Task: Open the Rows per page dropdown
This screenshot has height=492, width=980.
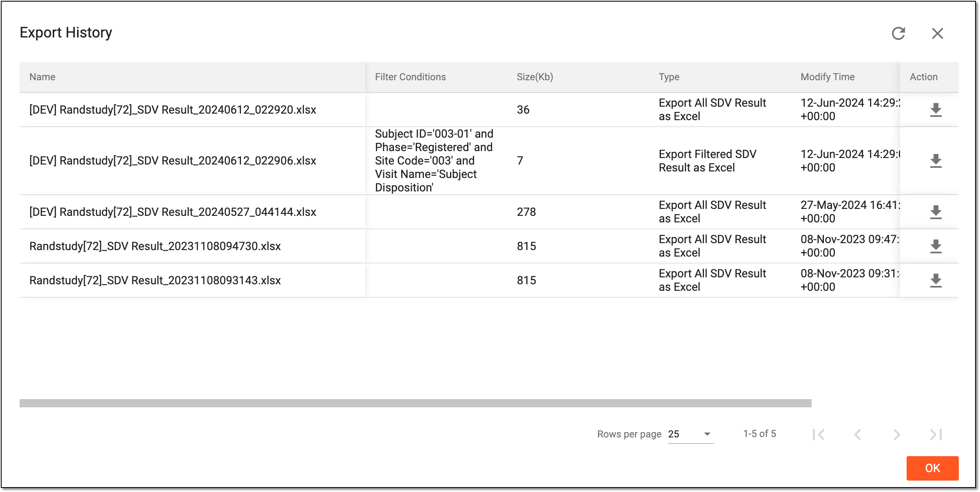Action: pos(691,434)
